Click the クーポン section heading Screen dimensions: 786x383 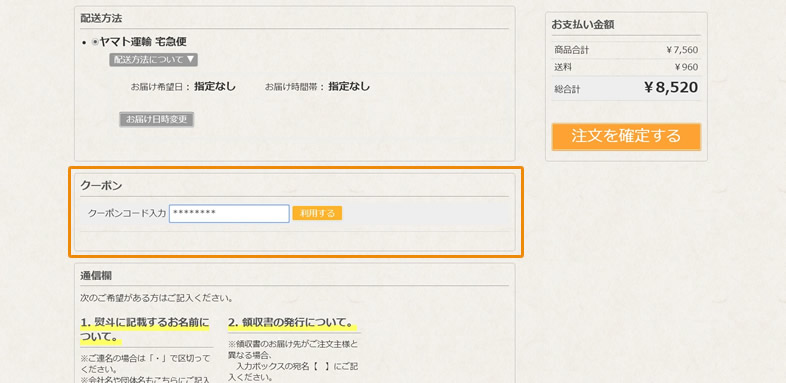[x=101, y=185]
